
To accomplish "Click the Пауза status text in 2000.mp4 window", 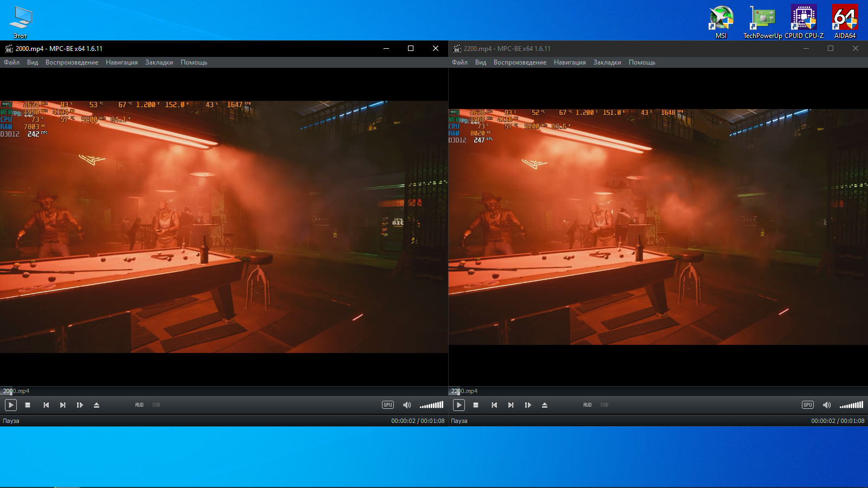I will pos(11,421).
